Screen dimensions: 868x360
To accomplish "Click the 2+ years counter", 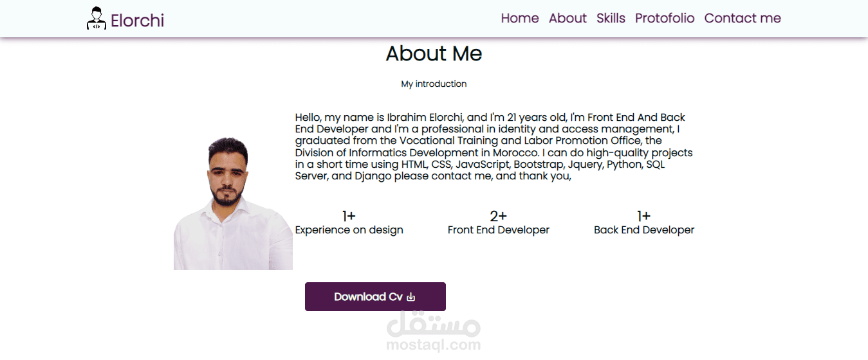I will pos(498,216).
